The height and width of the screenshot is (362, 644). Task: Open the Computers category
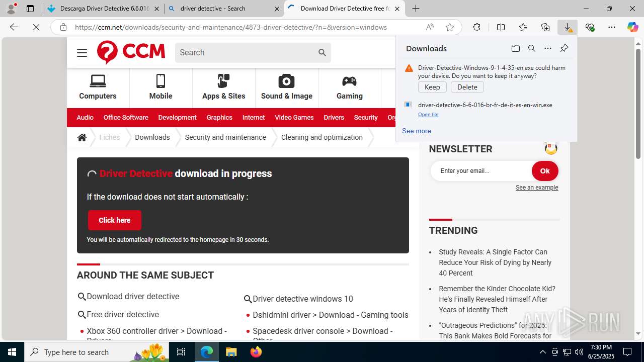tap(98, 87)
